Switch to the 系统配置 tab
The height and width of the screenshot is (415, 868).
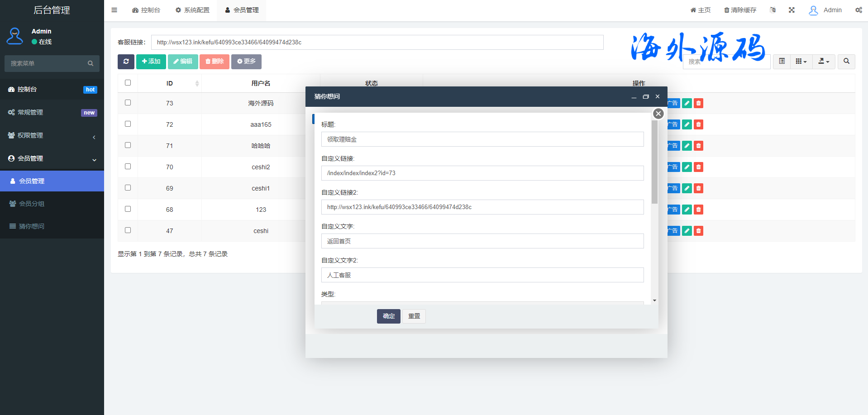coord(192,10)
